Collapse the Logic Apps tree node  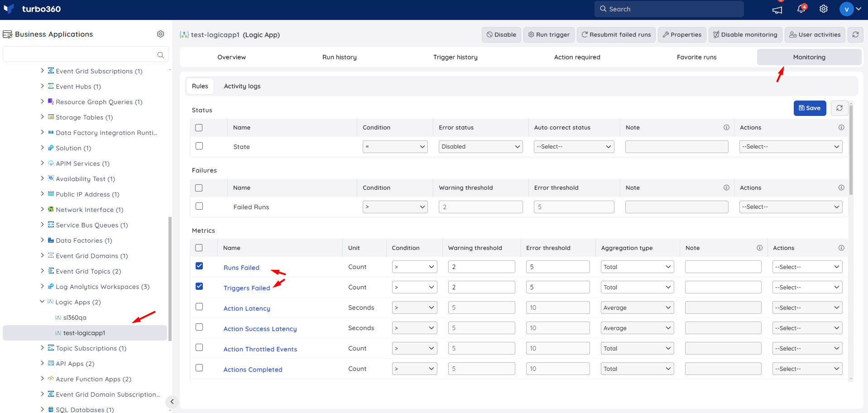pos(42,302)
